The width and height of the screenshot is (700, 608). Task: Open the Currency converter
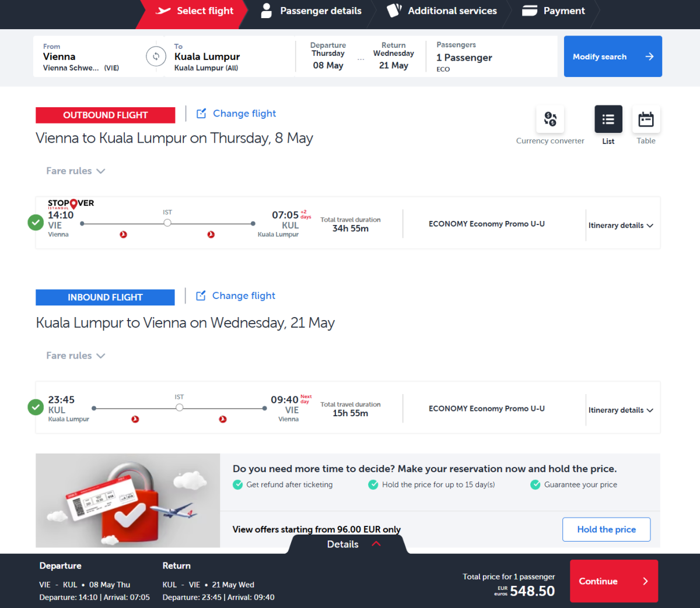[x=550, y=120]
